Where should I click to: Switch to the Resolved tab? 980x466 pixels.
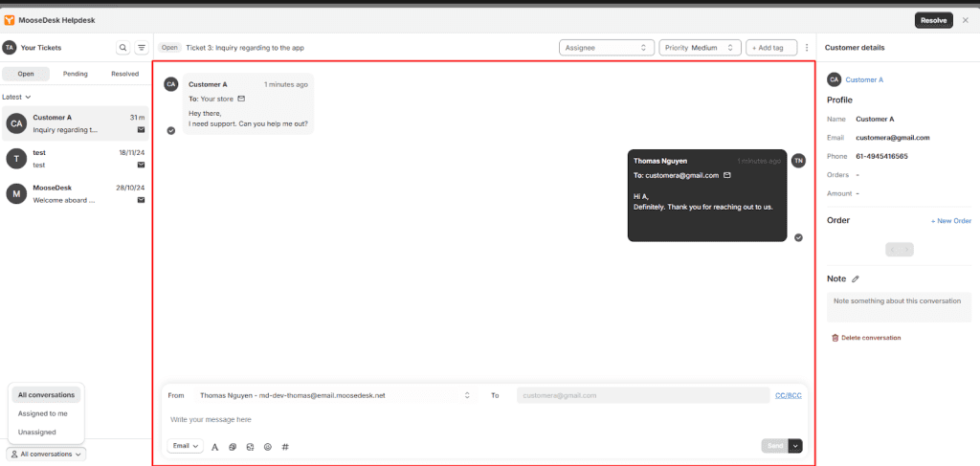tap(125, 74)
